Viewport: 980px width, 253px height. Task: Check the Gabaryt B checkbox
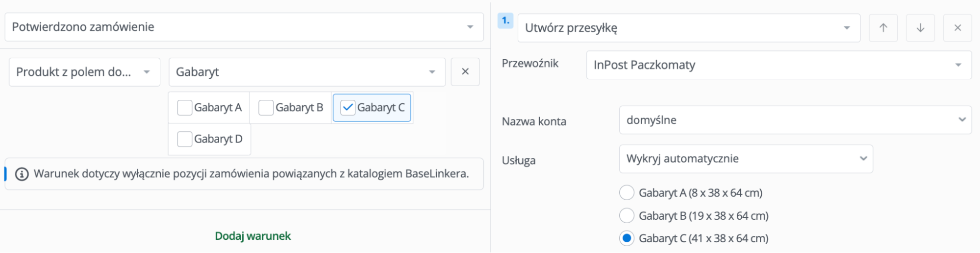point(266,108)
